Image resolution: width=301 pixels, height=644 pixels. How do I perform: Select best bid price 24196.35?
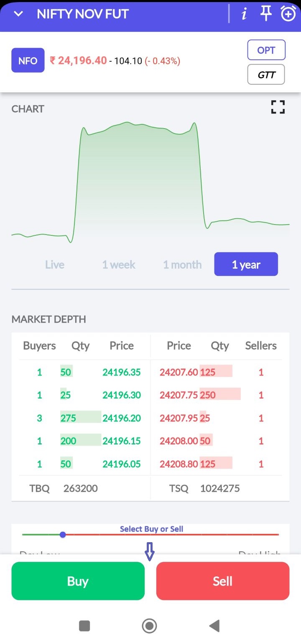(122, 372)
